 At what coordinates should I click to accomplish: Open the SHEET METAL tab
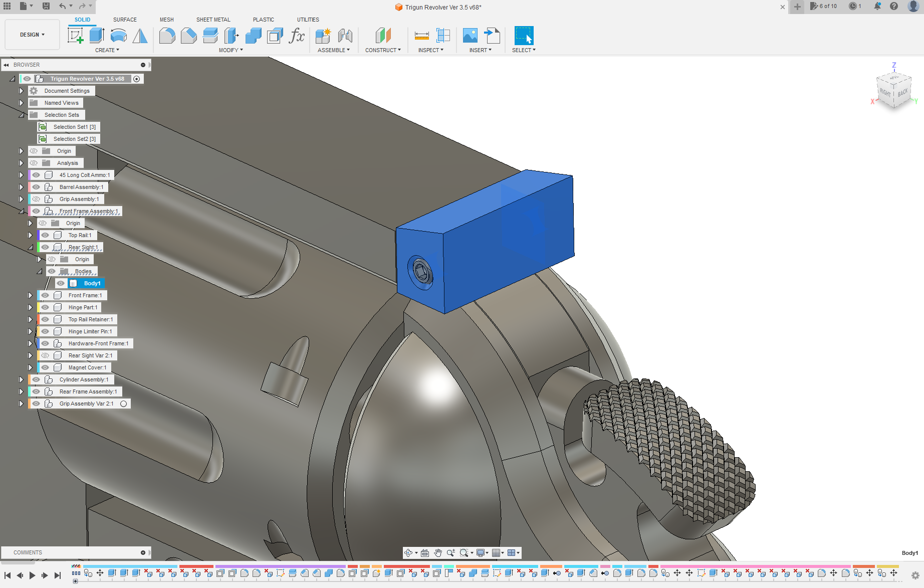(213, 20)
